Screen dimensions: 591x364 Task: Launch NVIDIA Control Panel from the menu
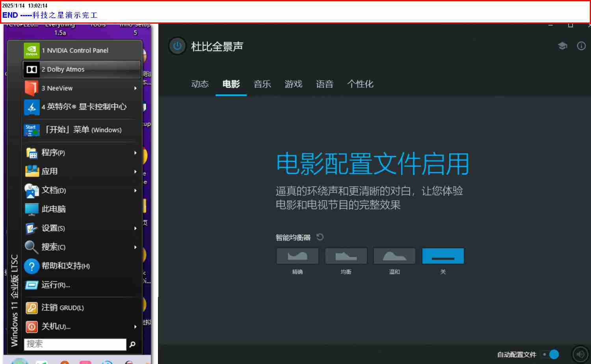click(x=82, y=50)
